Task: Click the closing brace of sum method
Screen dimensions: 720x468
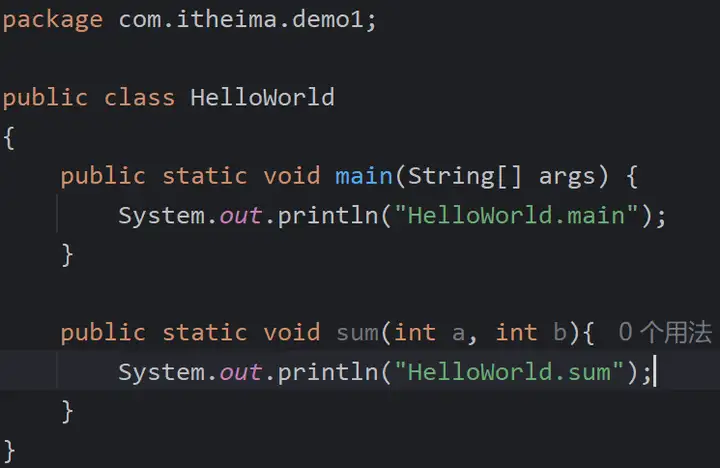Action: [67, 412]
